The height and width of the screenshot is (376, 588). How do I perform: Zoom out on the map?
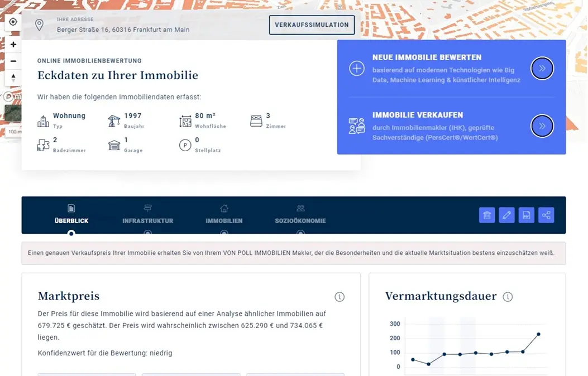[13, 60]
